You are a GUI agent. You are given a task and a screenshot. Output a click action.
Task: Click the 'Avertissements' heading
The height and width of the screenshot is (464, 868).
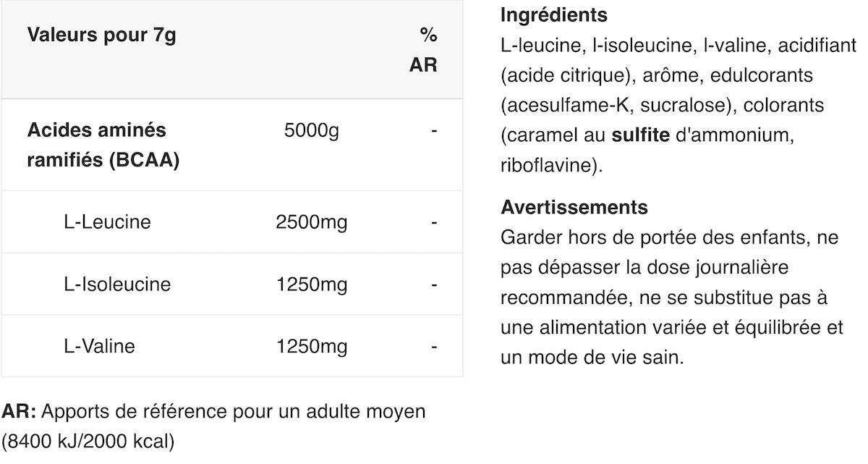(x=574, y=207)
